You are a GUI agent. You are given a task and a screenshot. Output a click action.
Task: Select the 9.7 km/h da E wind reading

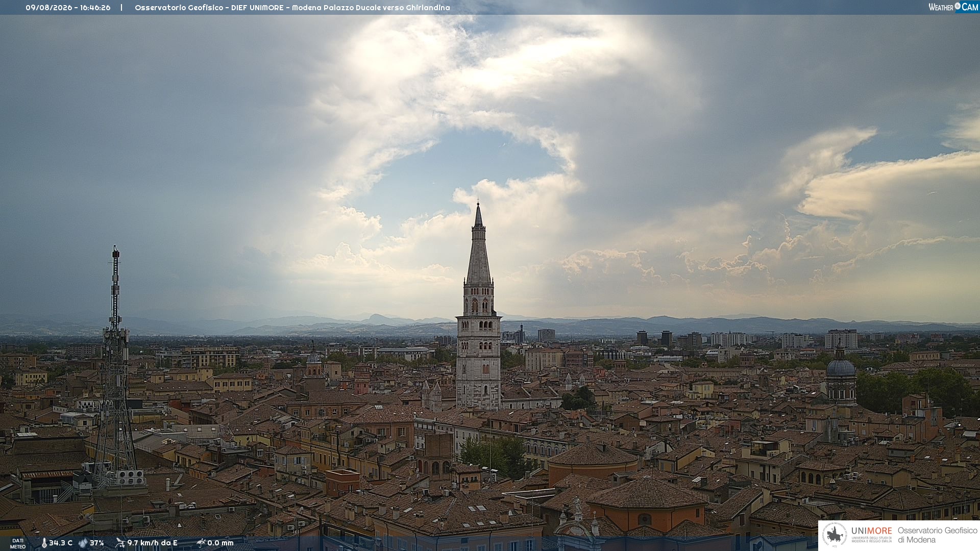click(152, 543)
